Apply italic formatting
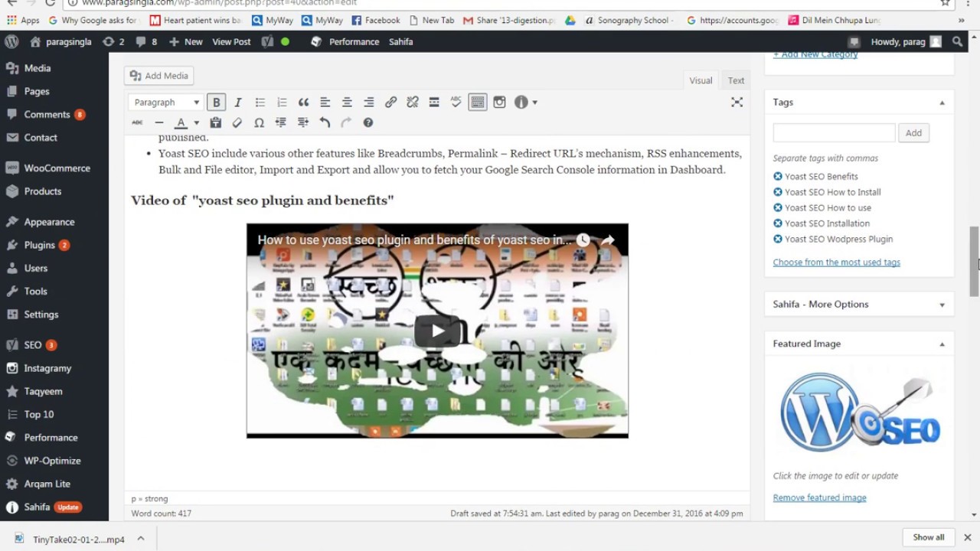The image size is (980, 551). pos(238,102)
